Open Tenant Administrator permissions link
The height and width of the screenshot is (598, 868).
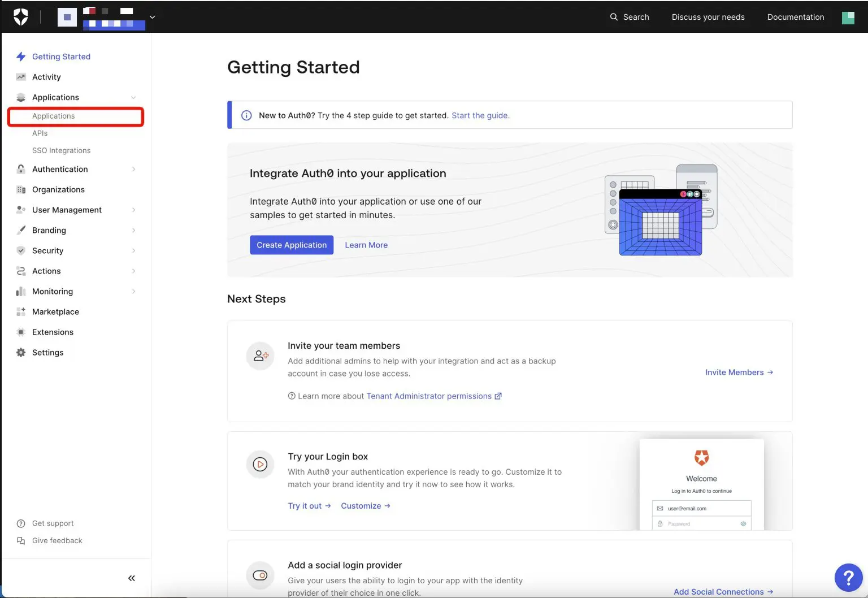[434, 396]
